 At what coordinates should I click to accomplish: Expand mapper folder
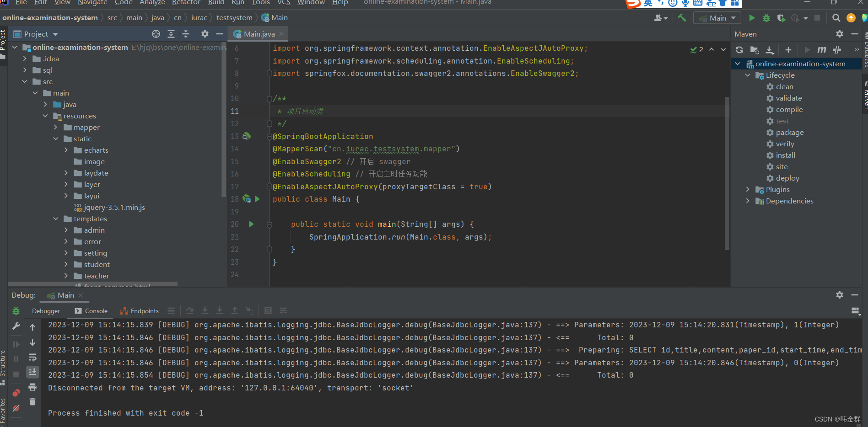tap(55, 127)
